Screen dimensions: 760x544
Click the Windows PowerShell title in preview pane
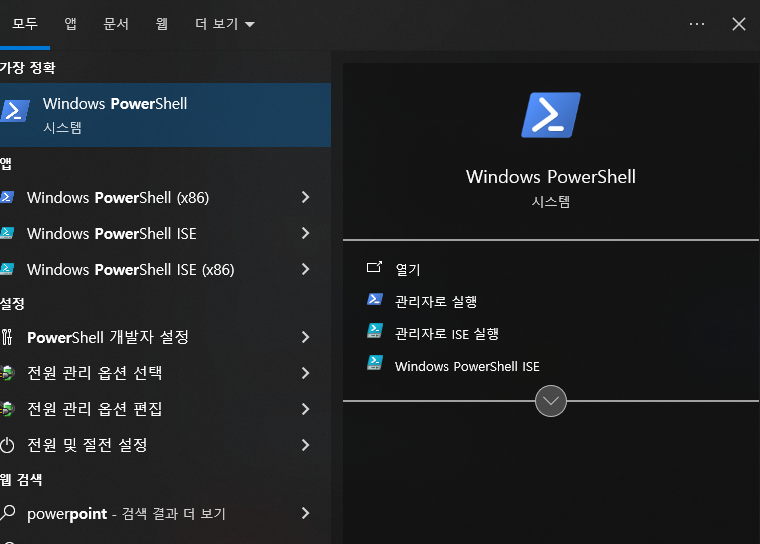click(551, 176)
